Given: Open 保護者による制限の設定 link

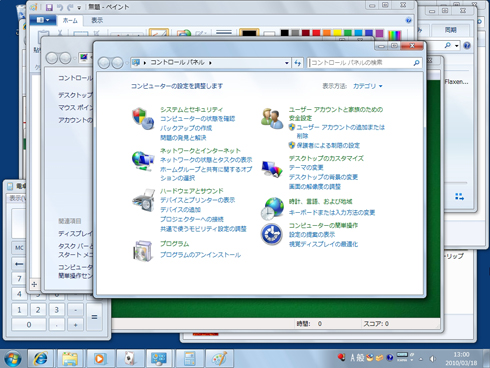Looking at the screenshot, I should click(328, 145).
